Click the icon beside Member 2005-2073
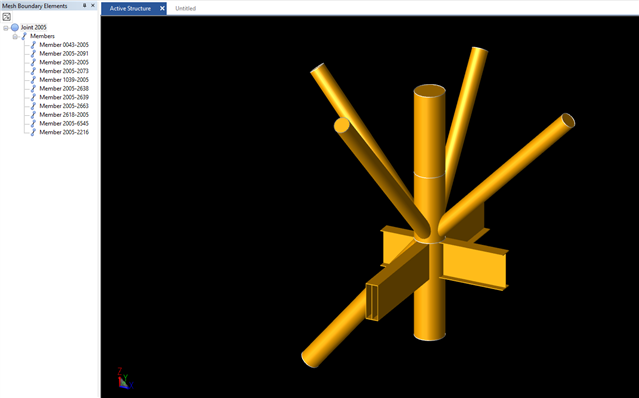This screenshot has width=639, height=398. click(x=33, y=71)
